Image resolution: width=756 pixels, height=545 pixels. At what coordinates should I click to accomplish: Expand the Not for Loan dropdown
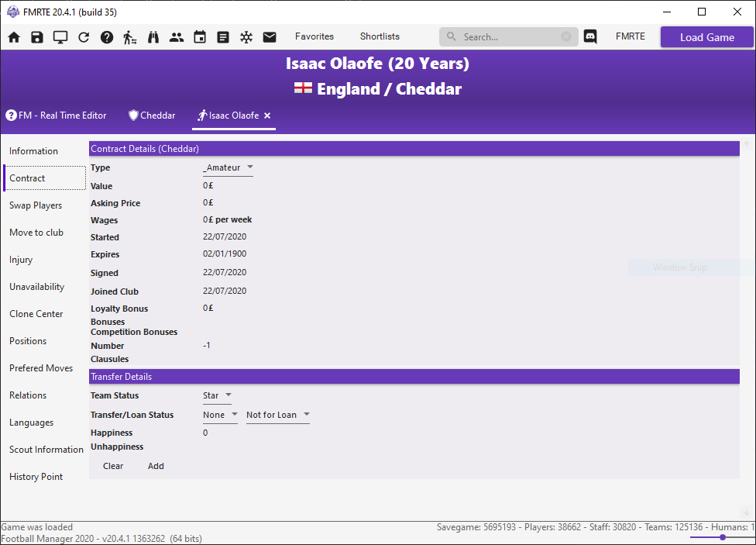pos(278,416)
